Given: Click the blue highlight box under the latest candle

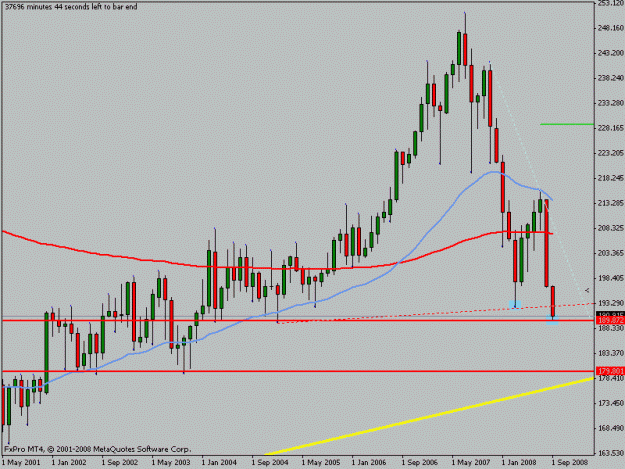Looking at the screenshot, I should click(552, 320).
